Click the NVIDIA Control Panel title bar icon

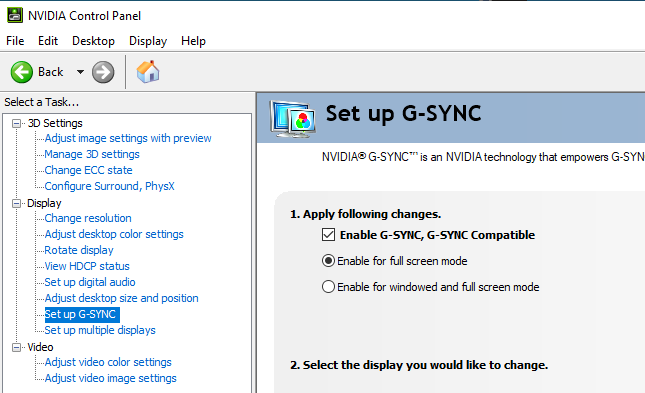click(15, 15)
